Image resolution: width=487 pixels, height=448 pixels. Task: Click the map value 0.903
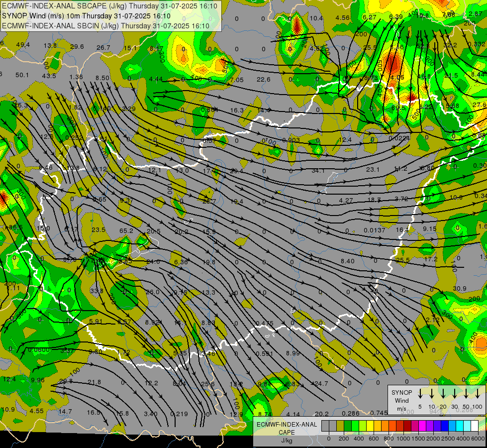click(291, 140)
